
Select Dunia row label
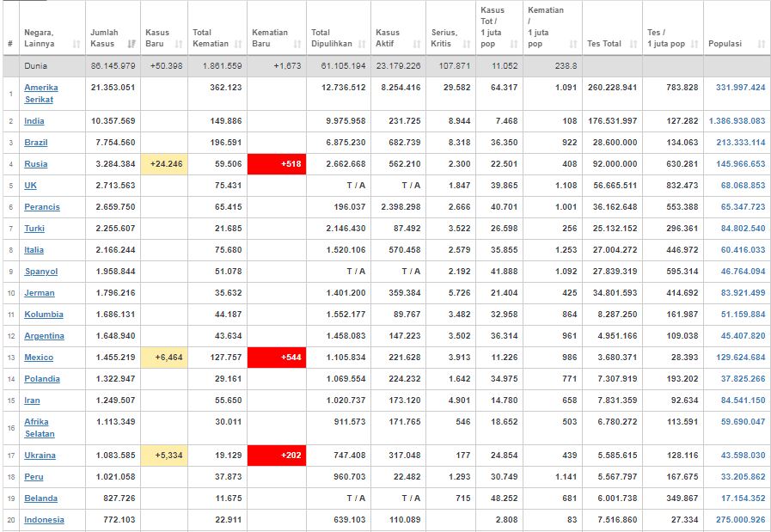pyautogui.click(x=35, y=66)
